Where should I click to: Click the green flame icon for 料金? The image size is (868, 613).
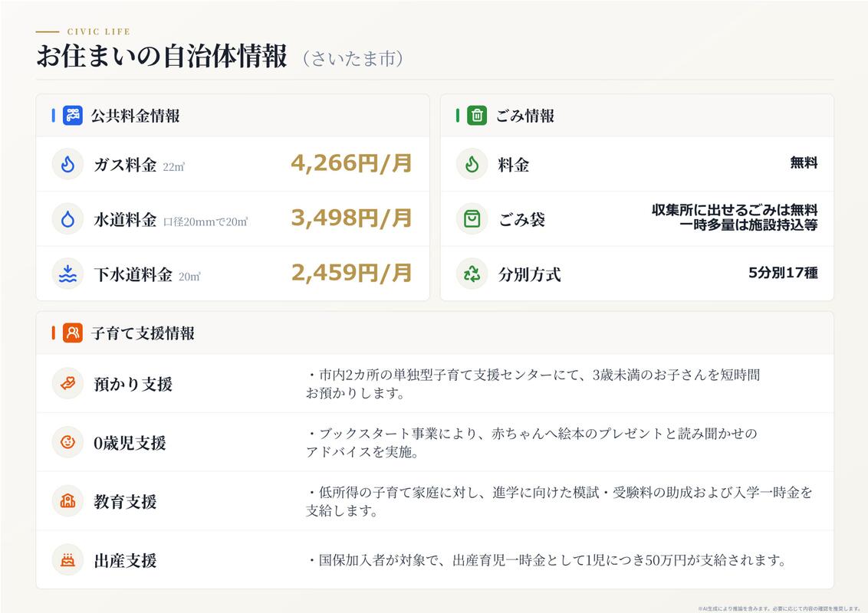pyautogui.click(x=472, y=164)
